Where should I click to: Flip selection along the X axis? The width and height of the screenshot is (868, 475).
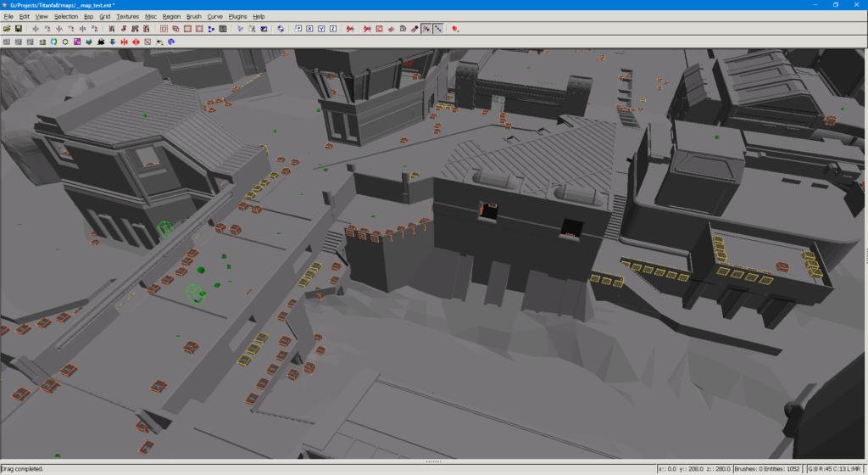point(36,29)
